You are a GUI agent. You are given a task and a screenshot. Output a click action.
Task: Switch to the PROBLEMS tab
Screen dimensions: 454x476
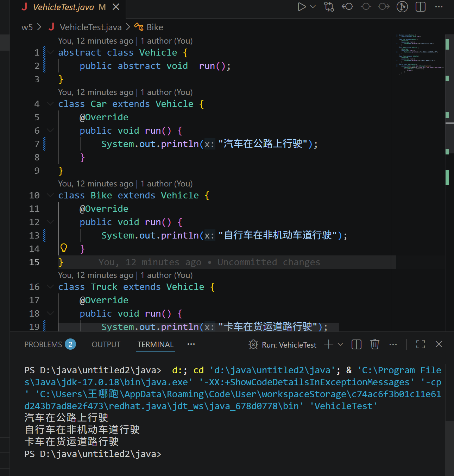[43, 344]
